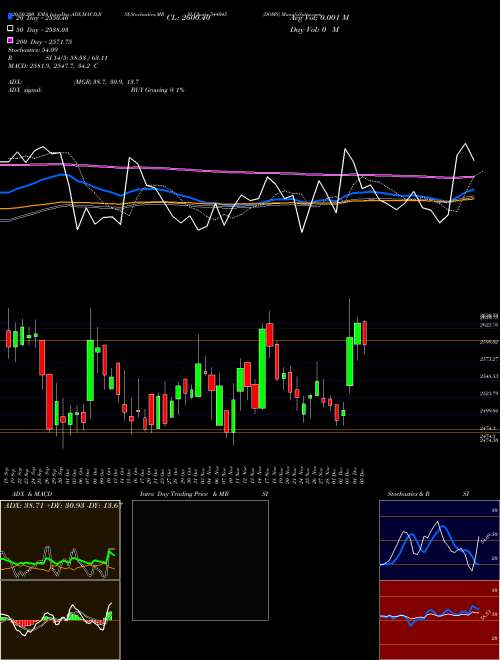Click the last red candlestick on the price chart
The image size is (500, 660).
364,333
